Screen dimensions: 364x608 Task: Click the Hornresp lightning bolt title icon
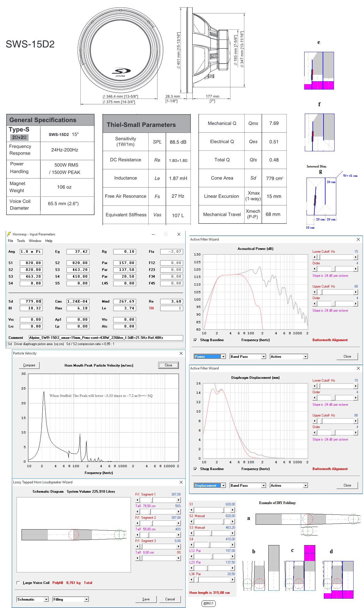tap(9, 234)
